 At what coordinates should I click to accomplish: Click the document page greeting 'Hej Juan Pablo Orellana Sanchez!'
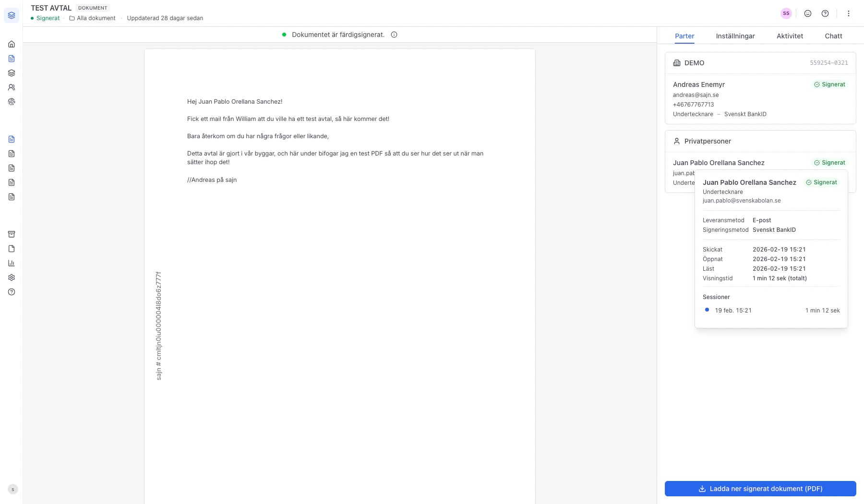coord(235,102)
